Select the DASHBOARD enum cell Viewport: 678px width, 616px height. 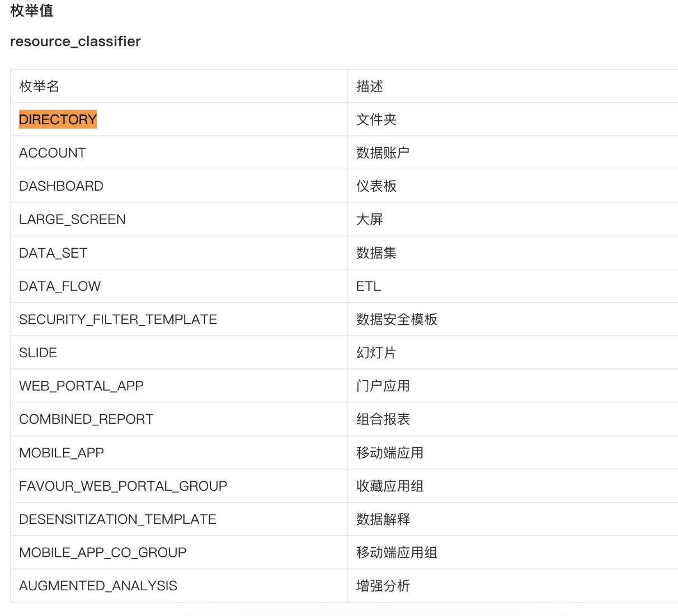[61, 186]
